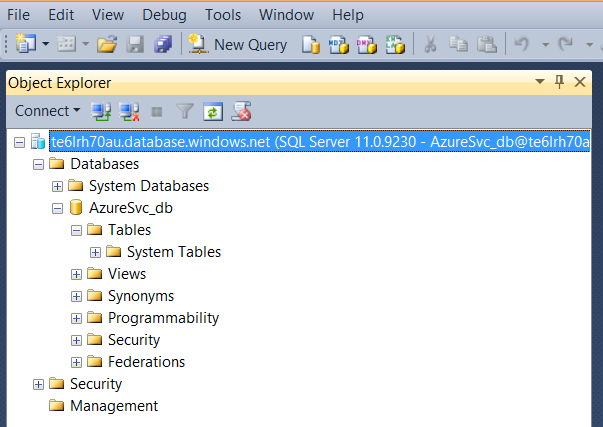Collapse the Databases folder
This screenshot has width=603, height=427.
point(38,165)
